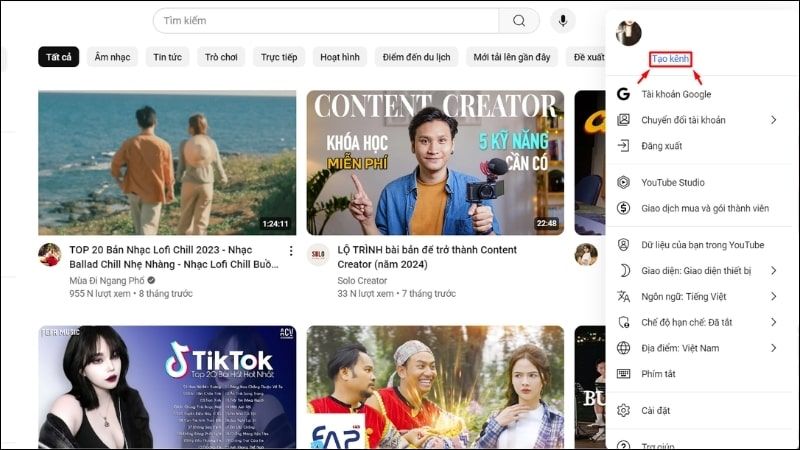Click the settings gear icon
The height and width of the screenshot is (450, 800).
623,410
